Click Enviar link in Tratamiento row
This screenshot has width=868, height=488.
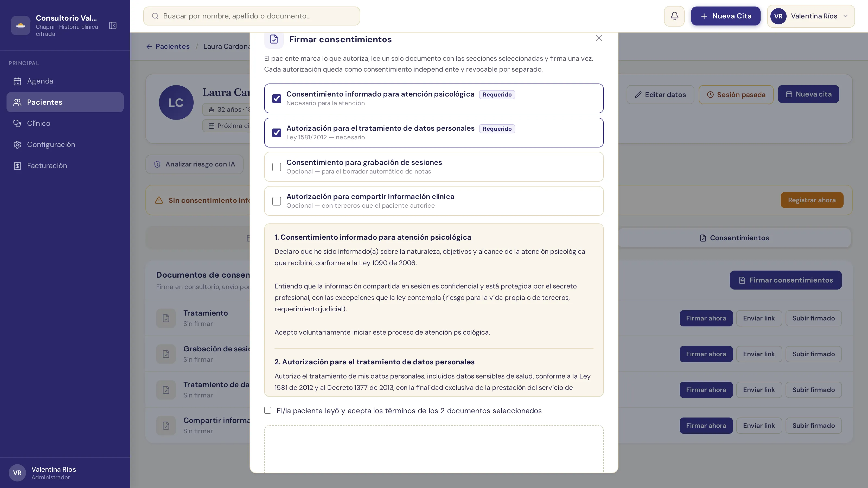(x=759, y=318)
